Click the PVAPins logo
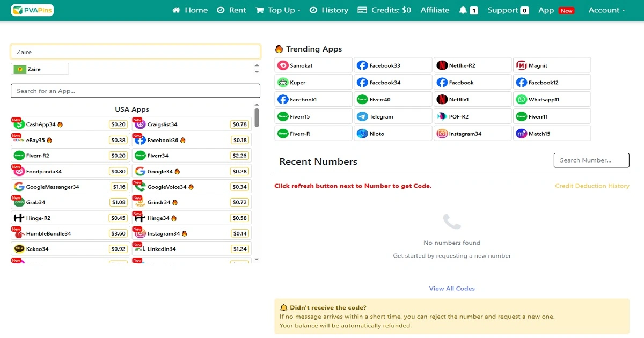644x338 pixels. point(32,10)
